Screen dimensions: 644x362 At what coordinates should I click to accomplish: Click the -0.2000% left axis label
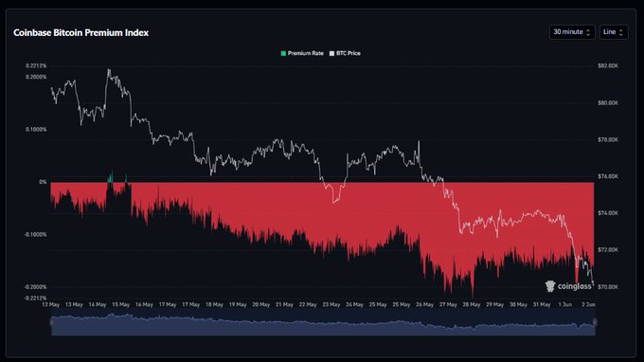click(35, 287)
